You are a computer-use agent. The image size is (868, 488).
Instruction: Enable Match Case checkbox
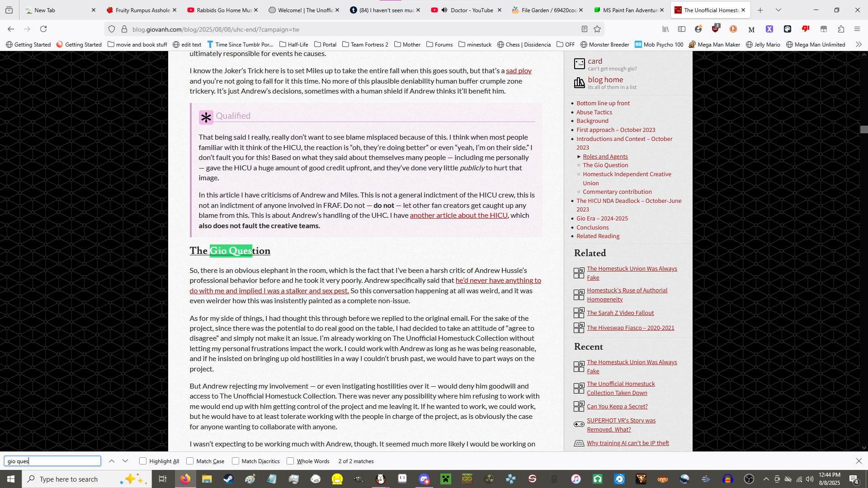coord(190,461)
